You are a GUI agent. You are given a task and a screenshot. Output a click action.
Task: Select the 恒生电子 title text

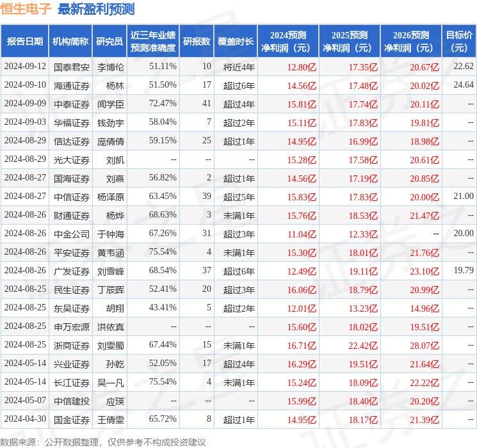click(26, 8)
